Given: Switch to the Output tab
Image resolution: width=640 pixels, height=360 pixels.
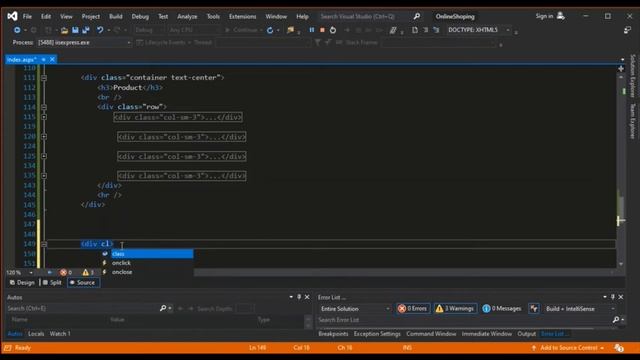Looking at the screenshot, I should coord(527,334).
